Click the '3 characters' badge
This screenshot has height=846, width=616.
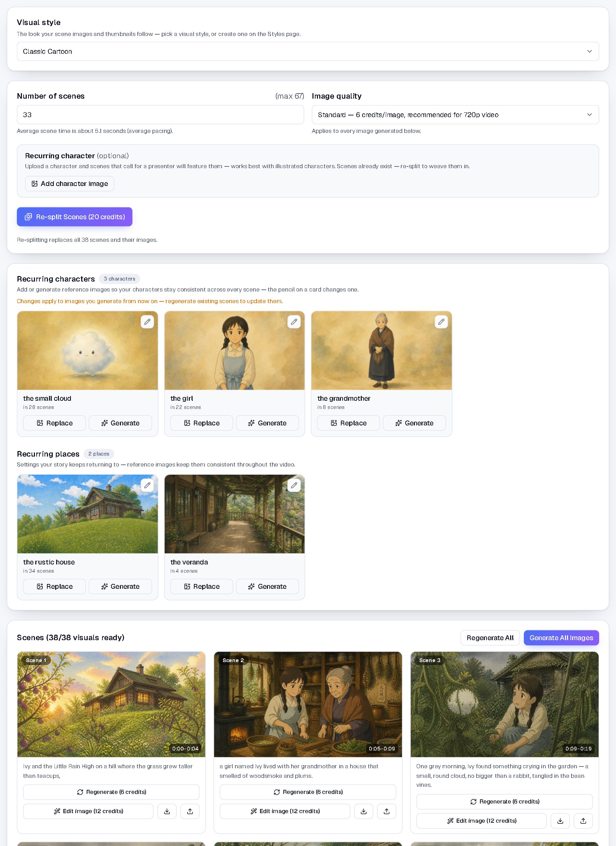point(119,279)
